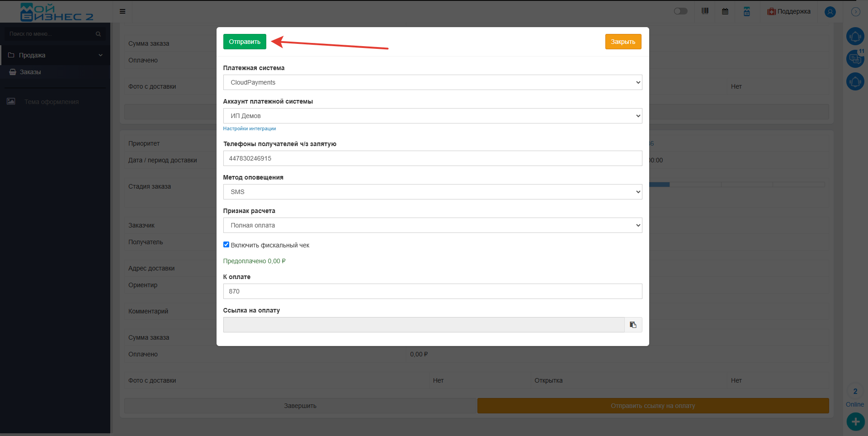
Task: Click the green 'Отправить' button
Action: coord(245,42)
